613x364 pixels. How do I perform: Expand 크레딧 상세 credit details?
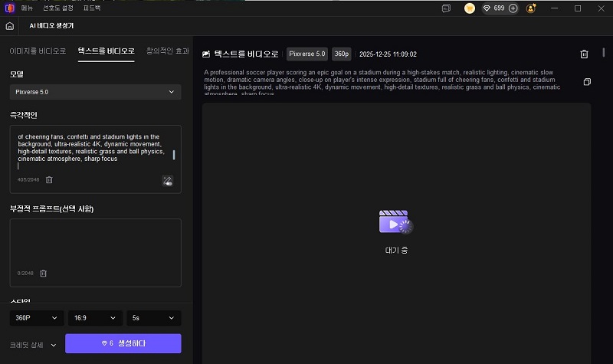(33, 345)
